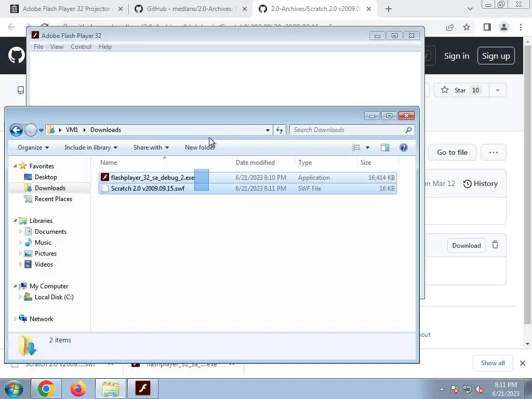Open the View menu in Flash Player

pyautogui.click(x=57, y=47)
